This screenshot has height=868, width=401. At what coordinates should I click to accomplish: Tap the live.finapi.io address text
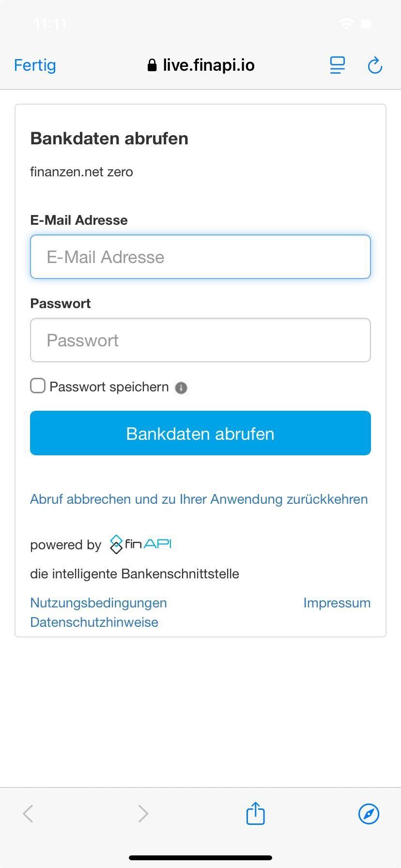(209, 65)
